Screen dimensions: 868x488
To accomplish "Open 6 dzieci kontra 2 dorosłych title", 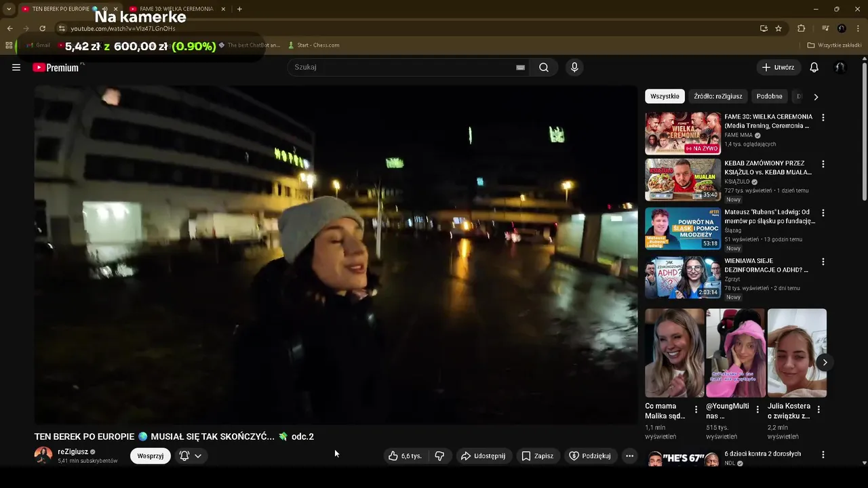I will 762,453.
